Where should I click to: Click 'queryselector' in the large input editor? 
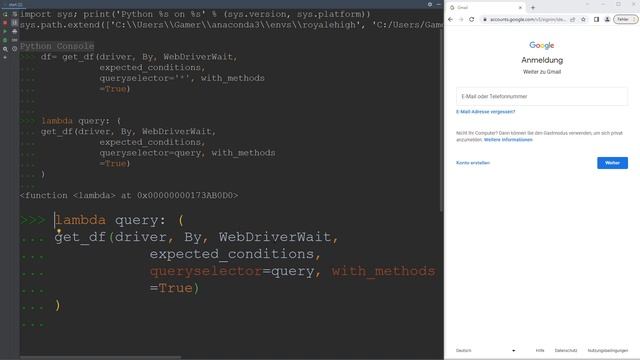click(206, 271)
